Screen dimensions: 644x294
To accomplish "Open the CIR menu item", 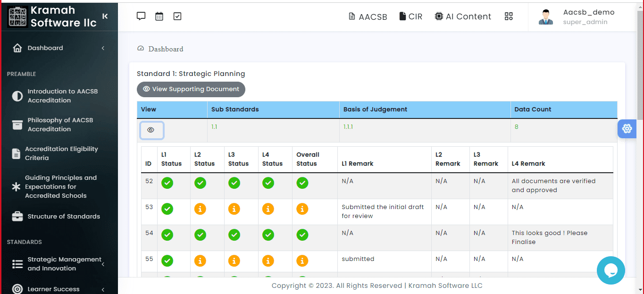I will click(x=410, y=17).
